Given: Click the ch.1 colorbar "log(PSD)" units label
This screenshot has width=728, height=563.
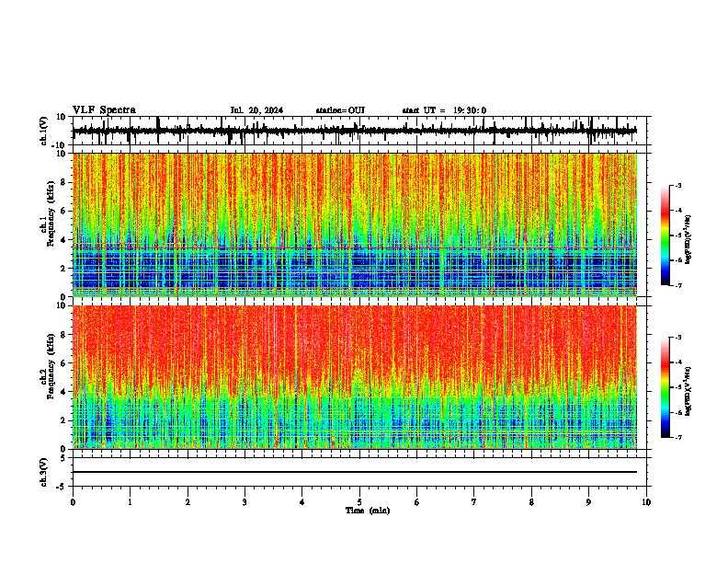Looking at the screenshot, I should [688, 239].
